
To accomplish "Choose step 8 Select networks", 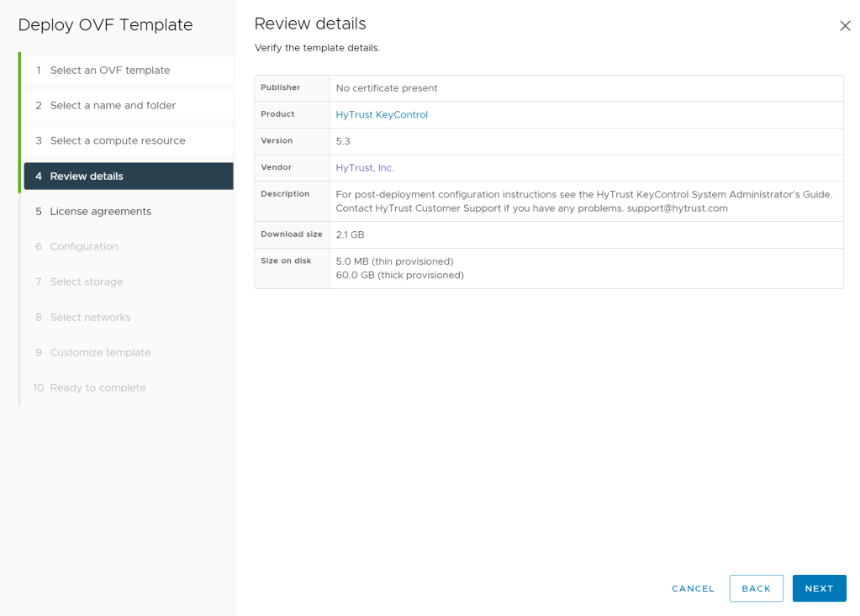I will tap(90, 318).
